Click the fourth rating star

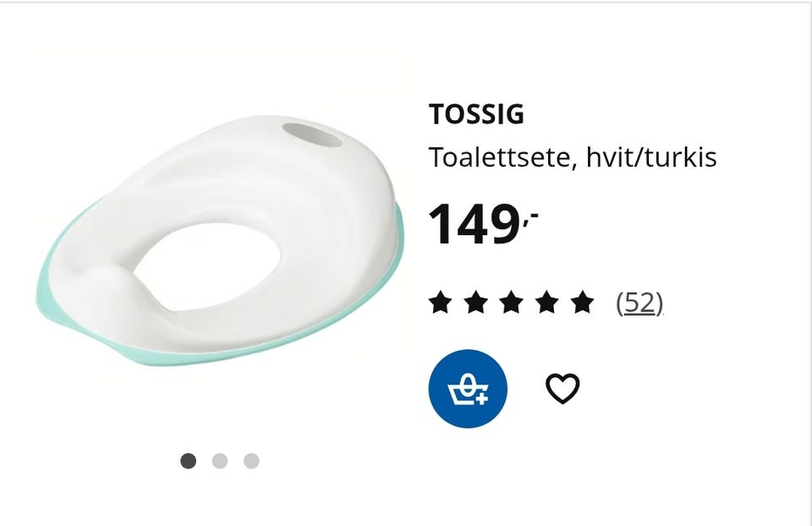547,302
